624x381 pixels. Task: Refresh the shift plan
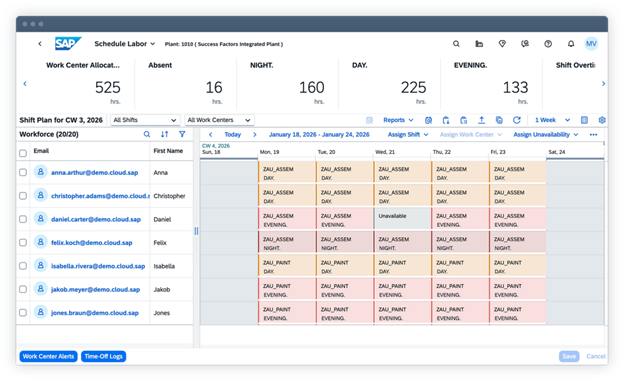pyautogui.click(x=517, y=120)
